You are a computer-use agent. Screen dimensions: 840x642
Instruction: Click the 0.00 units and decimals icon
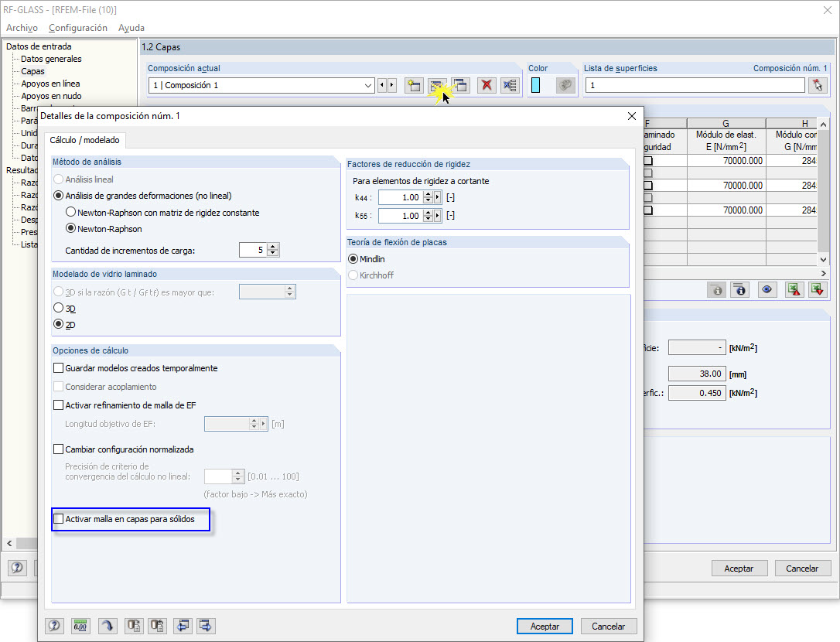point(80,626)
